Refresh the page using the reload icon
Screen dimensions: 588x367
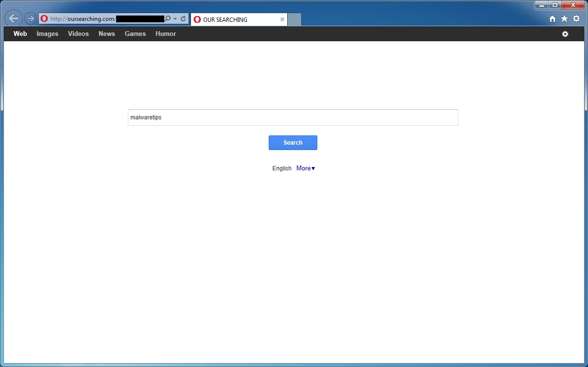tap(183, 18)
